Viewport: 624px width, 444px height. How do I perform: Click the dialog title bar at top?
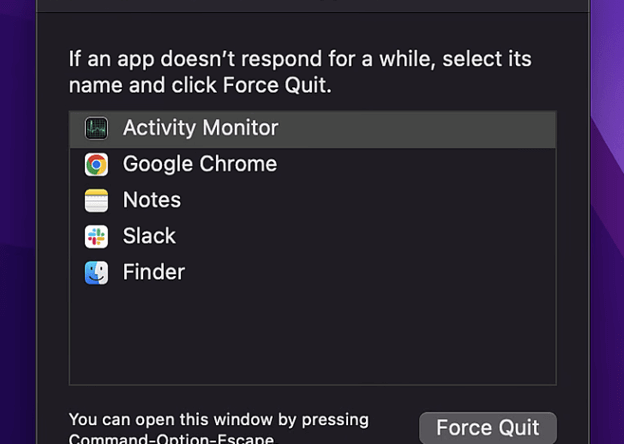(x=312, y=5)
